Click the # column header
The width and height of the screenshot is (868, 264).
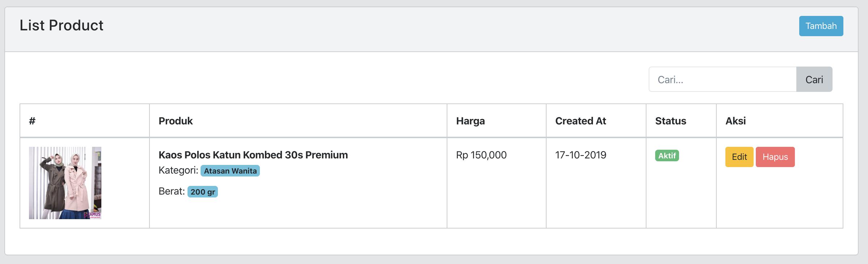(32, 121)
